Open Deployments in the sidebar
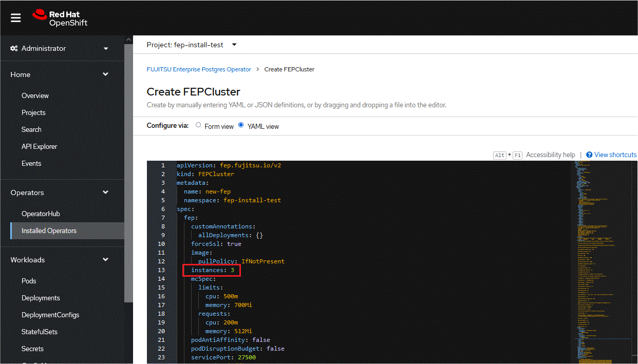 (41, 298)
